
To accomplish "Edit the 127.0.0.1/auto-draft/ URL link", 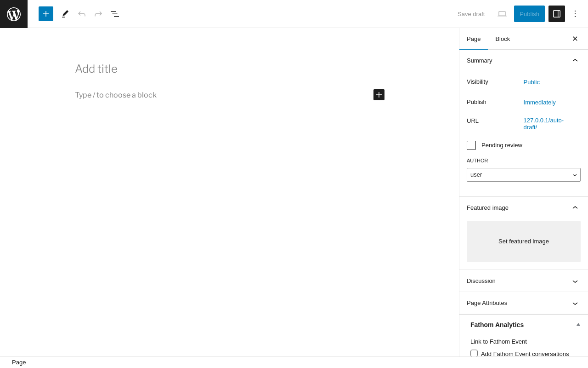I will [x=543, y=124].
